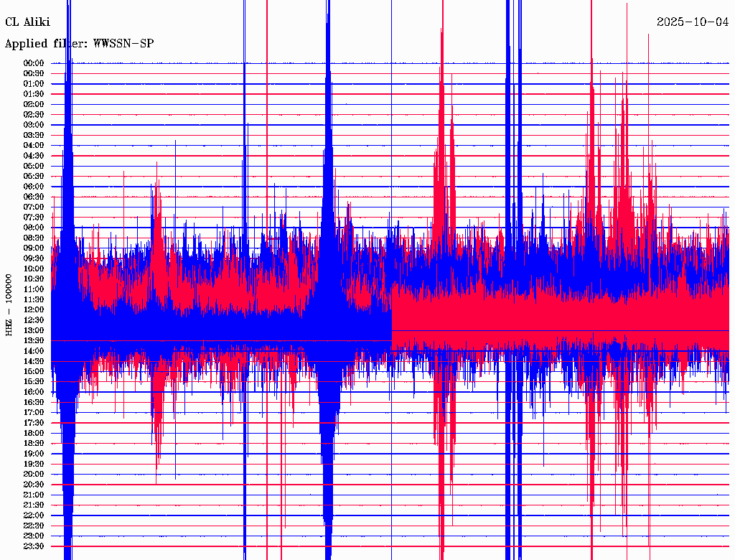Click the date '2025-10-04'
This screenshot has width=735, height=560.
(693, 22)
